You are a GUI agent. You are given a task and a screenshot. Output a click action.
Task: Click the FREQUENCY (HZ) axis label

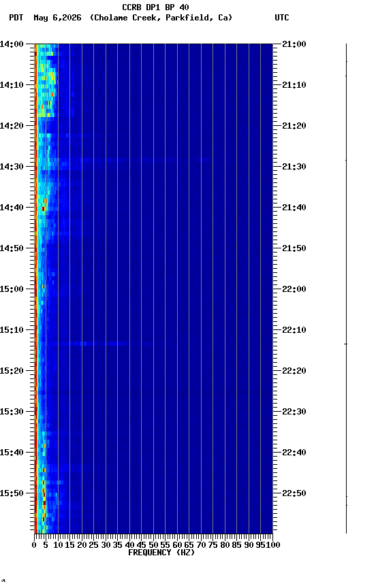click(161, 553)
